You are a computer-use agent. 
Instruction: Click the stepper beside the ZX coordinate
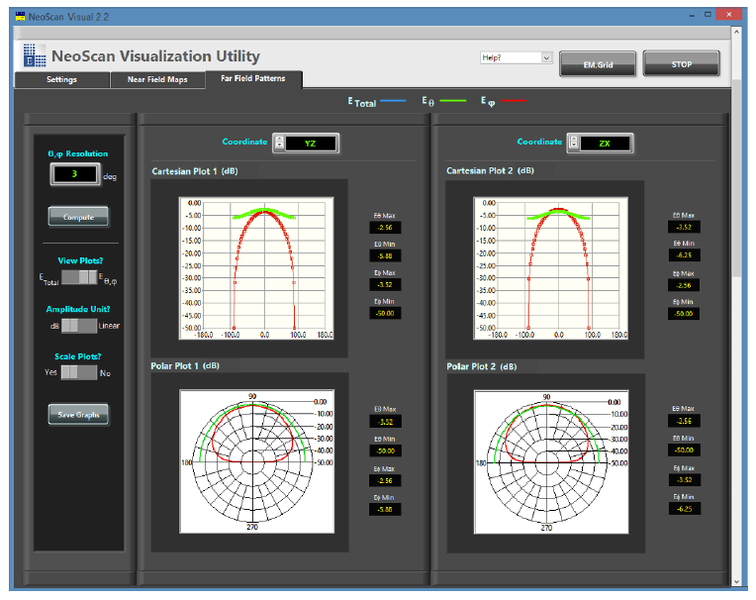tap(575, 143)
